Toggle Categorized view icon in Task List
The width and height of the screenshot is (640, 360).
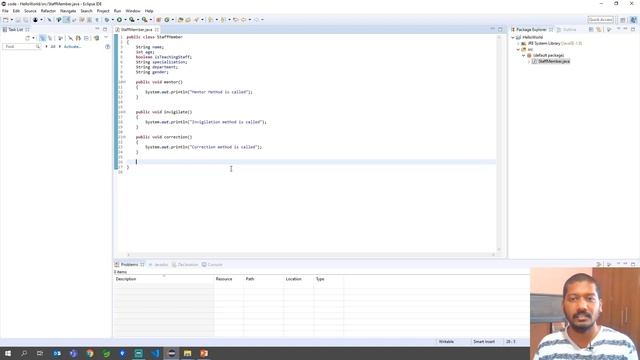42,38
